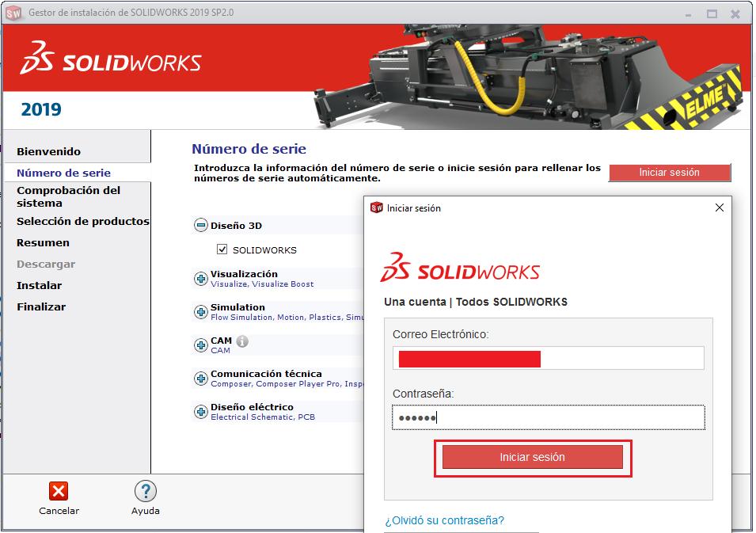Close the Iniciar sesión dialog
756x533 pixels.
click(x=720, y=208)
